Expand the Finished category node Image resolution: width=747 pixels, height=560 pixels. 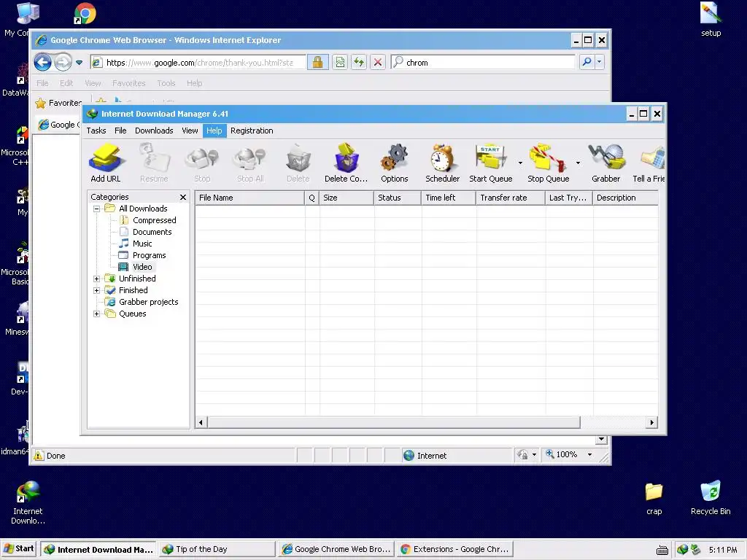click(97, 290)
